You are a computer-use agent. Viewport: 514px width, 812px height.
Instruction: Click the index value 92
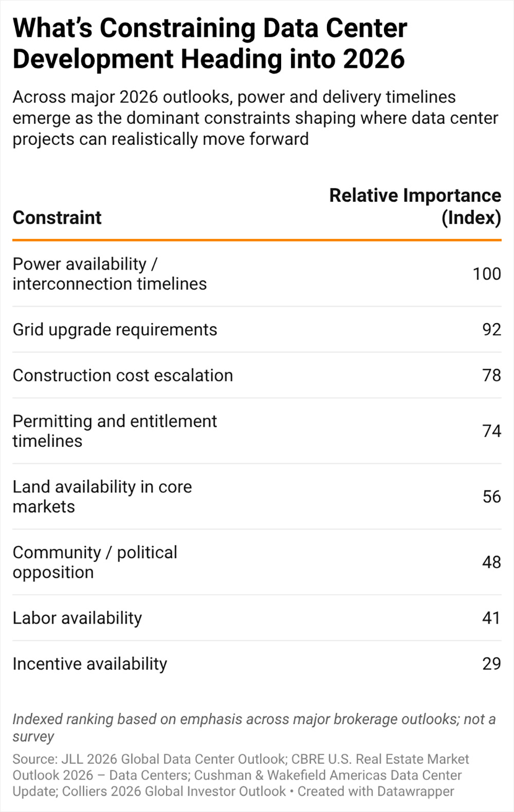(x=491, y=330)
